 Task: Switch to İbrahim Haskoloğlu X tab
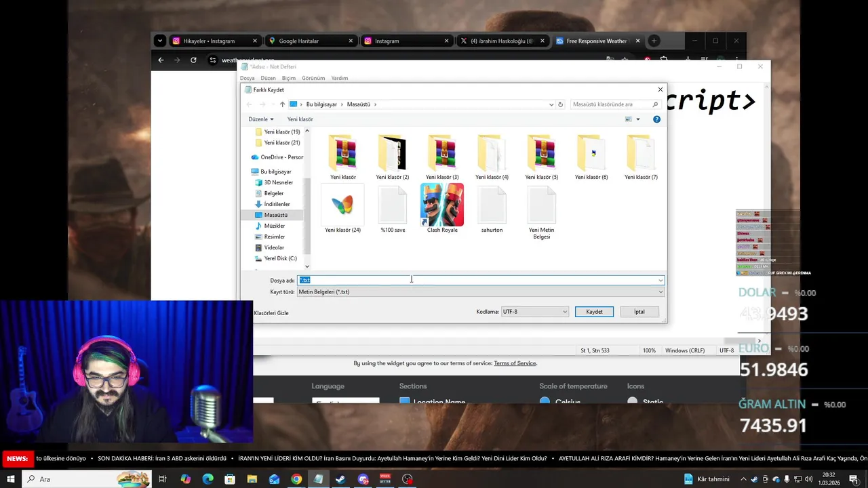point(502,41)
